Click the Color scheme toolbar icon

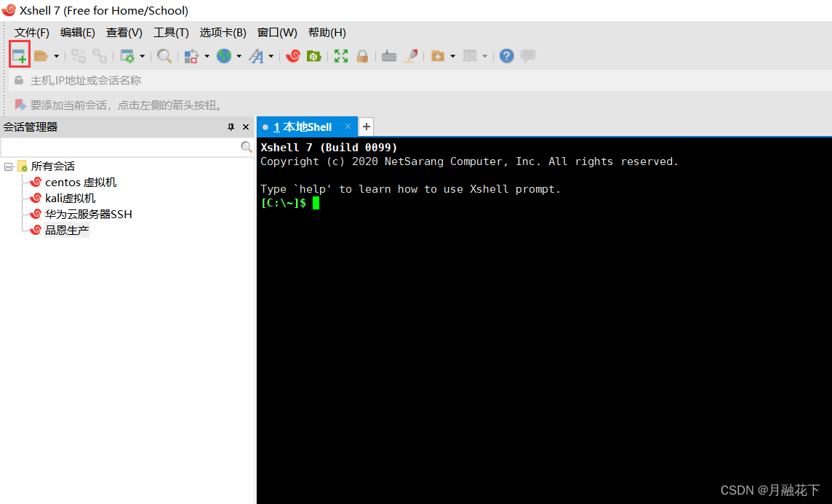pos(191,56)
